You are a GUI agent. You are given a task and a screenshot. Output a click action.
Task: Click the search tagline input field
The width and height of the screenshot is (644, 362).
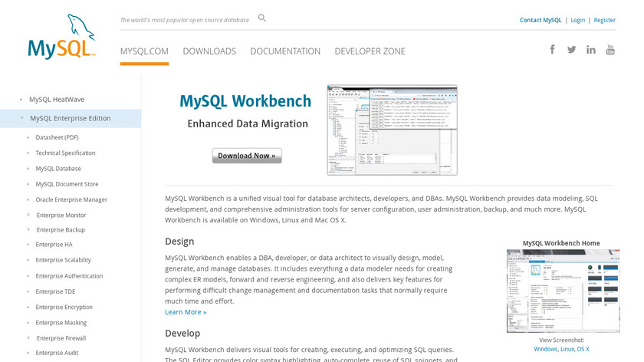(185, 20)
